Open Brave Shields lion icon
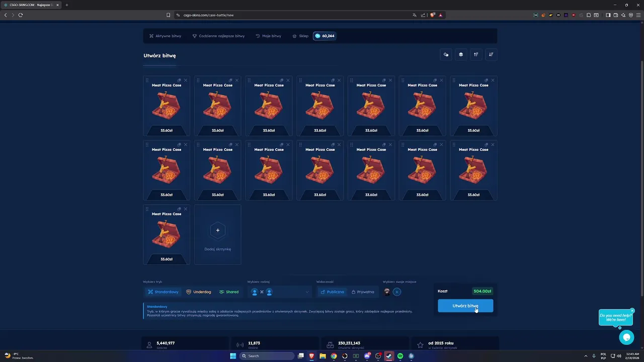Screen dimensions: 644x362 [x=432, y=15]
